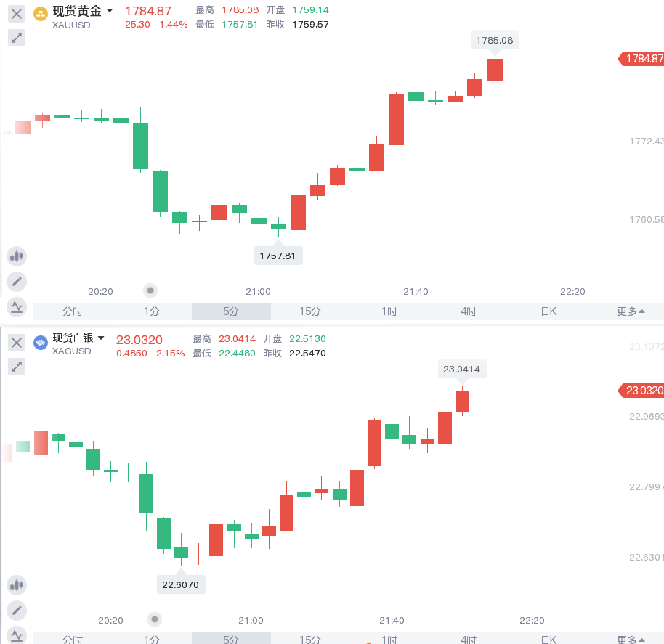Expand 更多 timeframes on silver chart
The width and height of the screenshot is (664, 644).
(631, 639)
